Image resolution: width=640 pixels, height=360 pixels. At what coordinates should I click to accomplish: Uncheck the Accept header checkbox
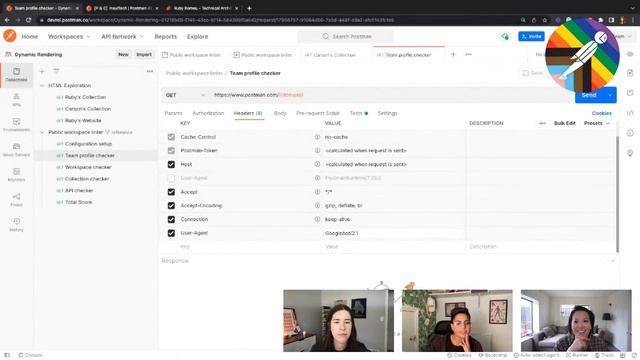[171, 192]
